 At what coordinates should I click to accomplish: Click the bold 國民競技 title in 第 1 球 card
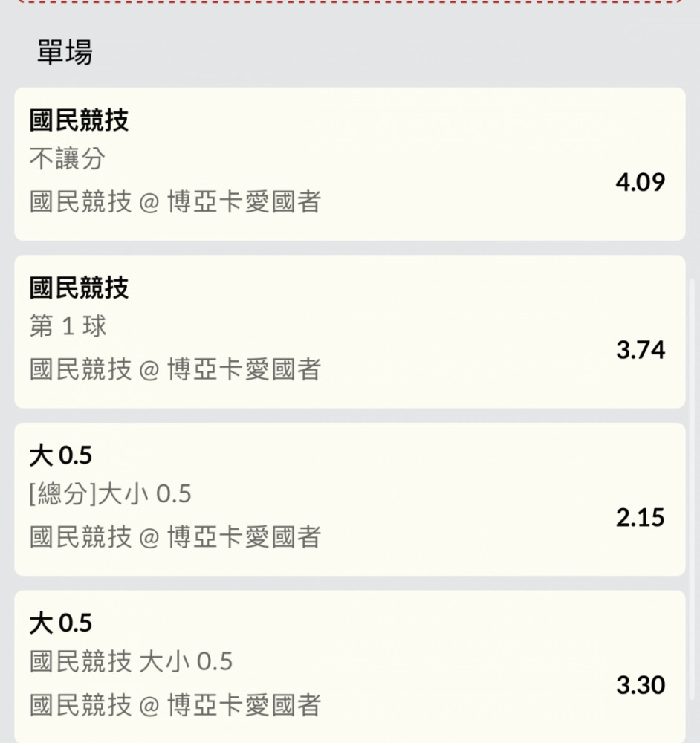(80, 288)
